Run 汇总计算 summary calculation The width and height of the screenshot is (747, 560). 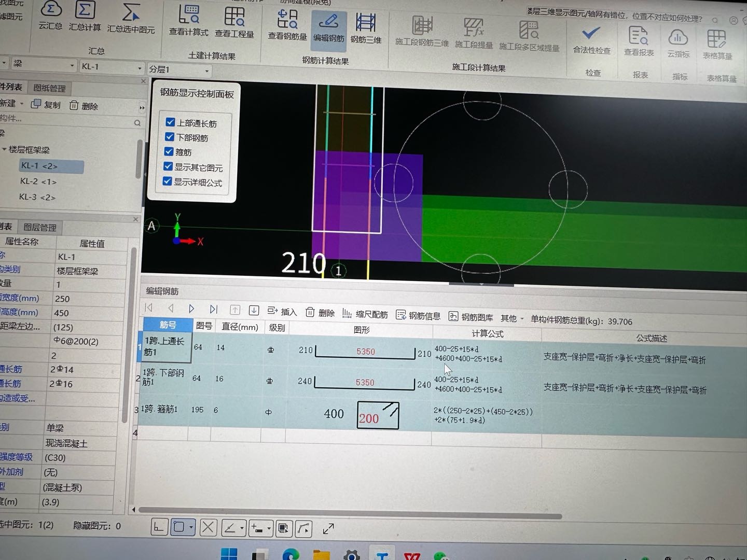pyautogui.click(x=85, y=16)
